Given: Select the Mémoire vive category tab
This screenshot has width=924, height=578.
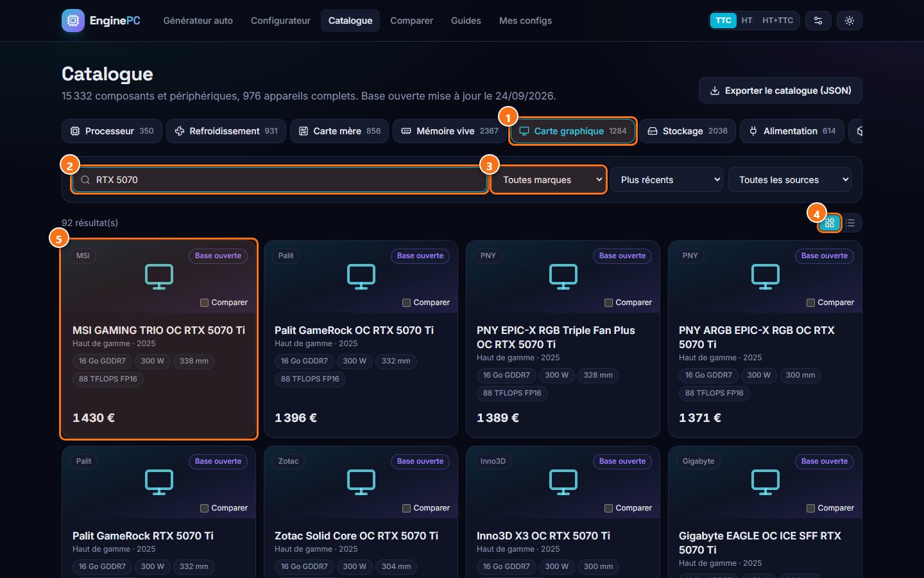Looking at the screenshot, I should [x=450, y=131].
